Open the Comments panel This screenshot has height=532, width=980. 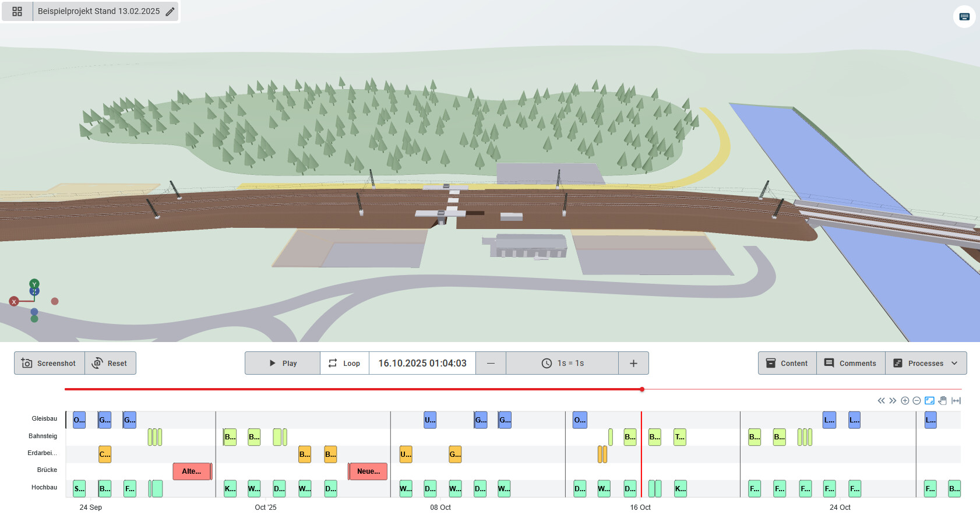(x=851, y=363)
